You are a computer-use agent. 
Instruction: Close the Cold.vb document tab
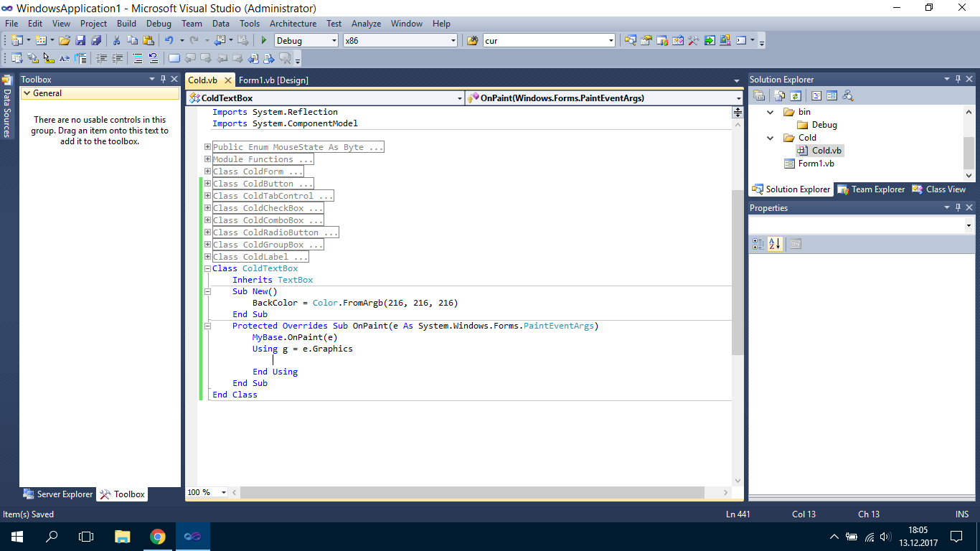point(228,80)
